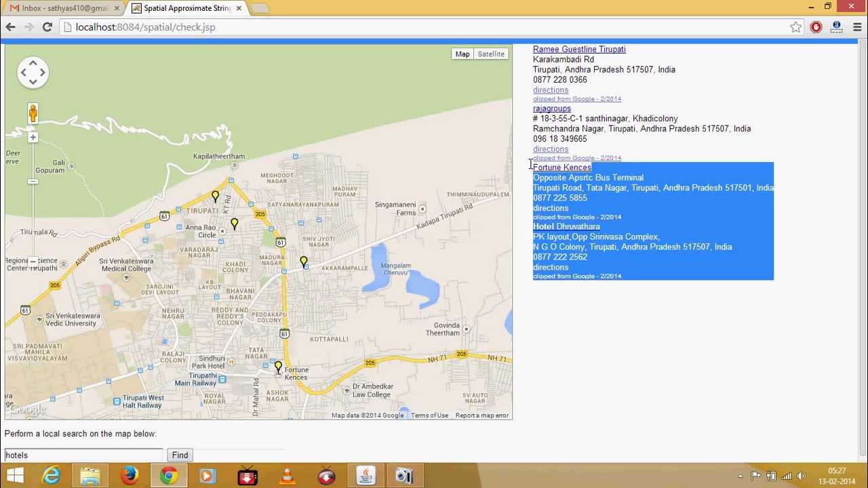The image size is (868, 488).
Task: Click the yellow marker near Anna Rao Circle
Action: (x=234, y=223)
